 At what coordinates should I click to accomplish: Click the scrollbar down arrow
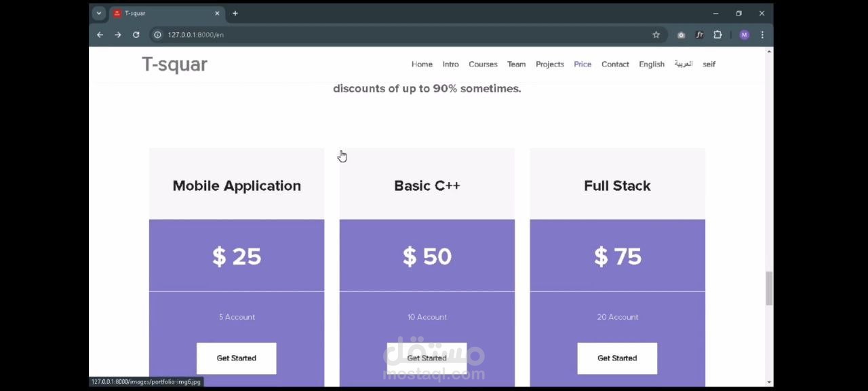(x=769, y=381)
